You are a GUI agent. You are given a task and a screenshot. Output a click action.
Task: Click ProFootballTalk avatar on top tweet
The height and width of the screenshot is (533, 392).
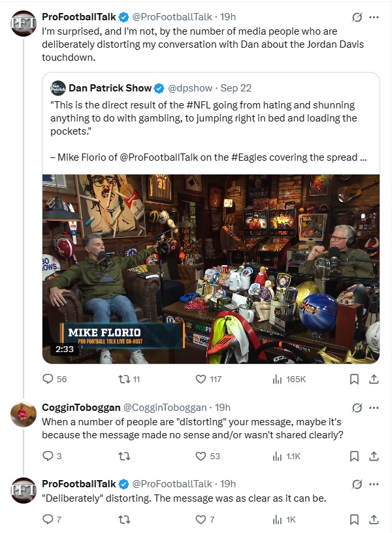pyautogui.click(x=24, y=24)
